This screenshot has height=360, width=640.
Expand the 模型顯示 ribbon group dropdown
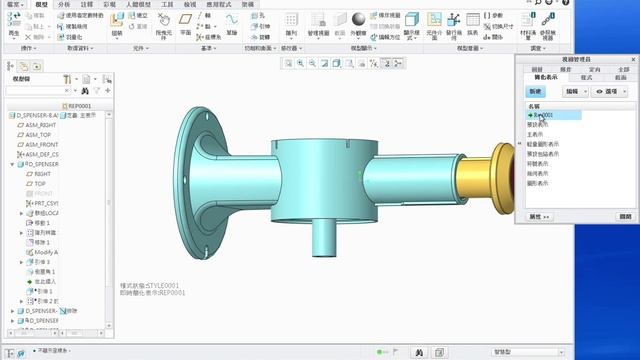click(x=364, y=48)
